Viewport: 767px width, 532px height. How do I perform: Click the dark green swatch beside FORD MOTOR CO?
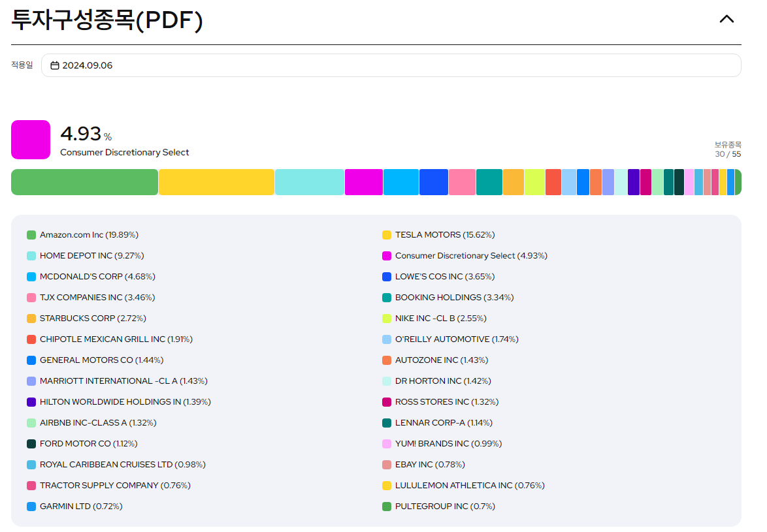(x=31, y=444)
